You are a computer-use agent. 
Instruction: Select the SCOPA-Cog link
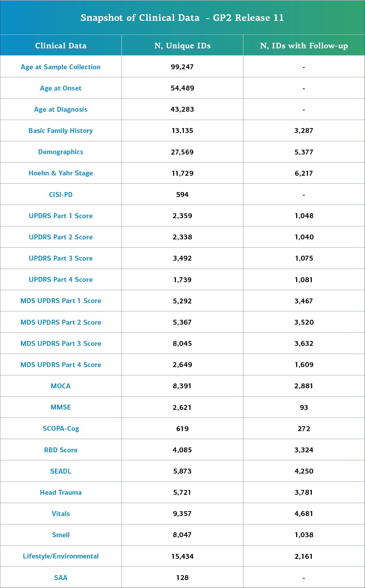pos(60,428)
